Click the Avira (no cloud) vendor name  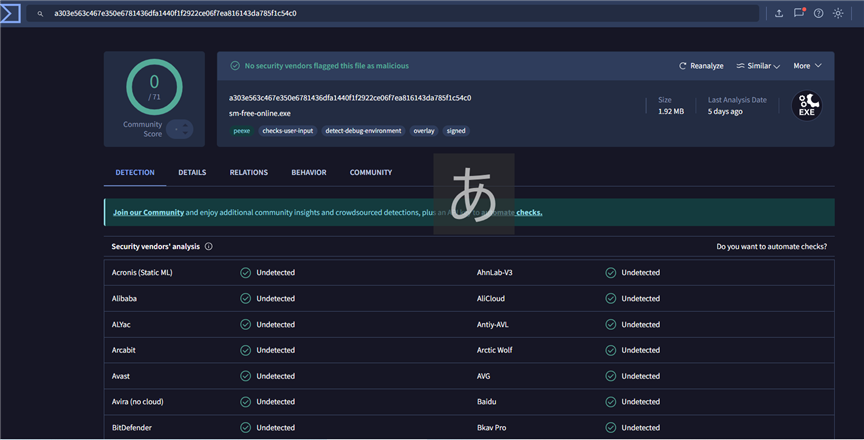coord(137,401)
